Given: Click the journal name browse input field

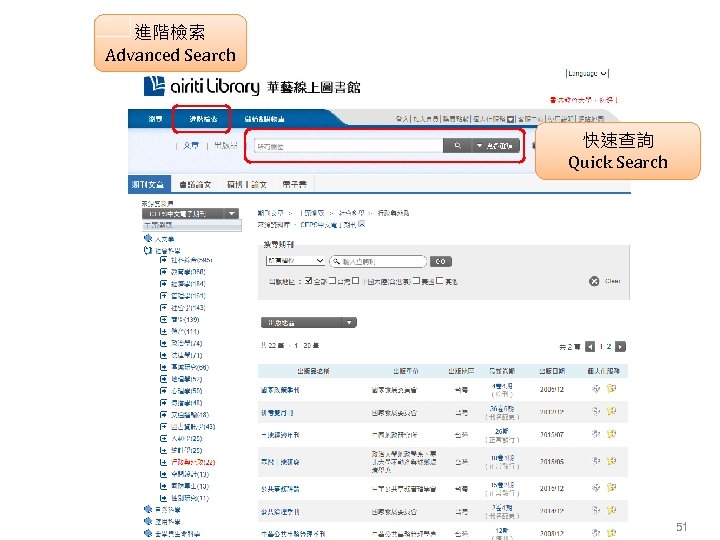Looking at the screenshot, I should (x=378, y=261).
